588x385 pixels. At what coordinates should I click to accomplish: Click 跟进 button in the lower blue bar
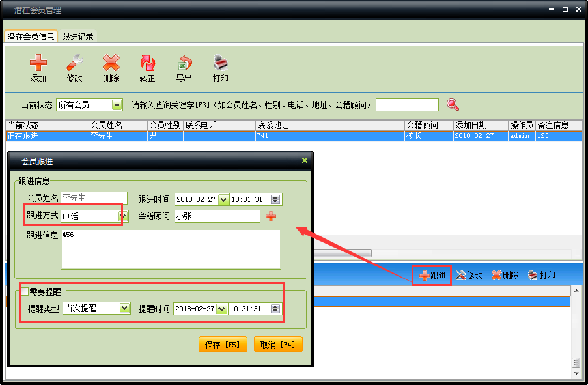[x=432, y=276]
